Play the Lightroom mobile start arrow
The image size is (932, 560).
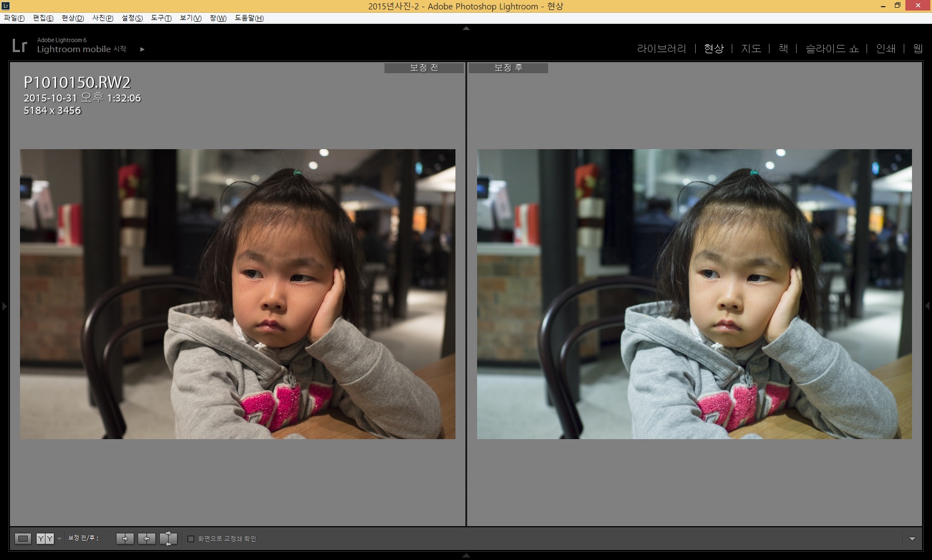143,49
